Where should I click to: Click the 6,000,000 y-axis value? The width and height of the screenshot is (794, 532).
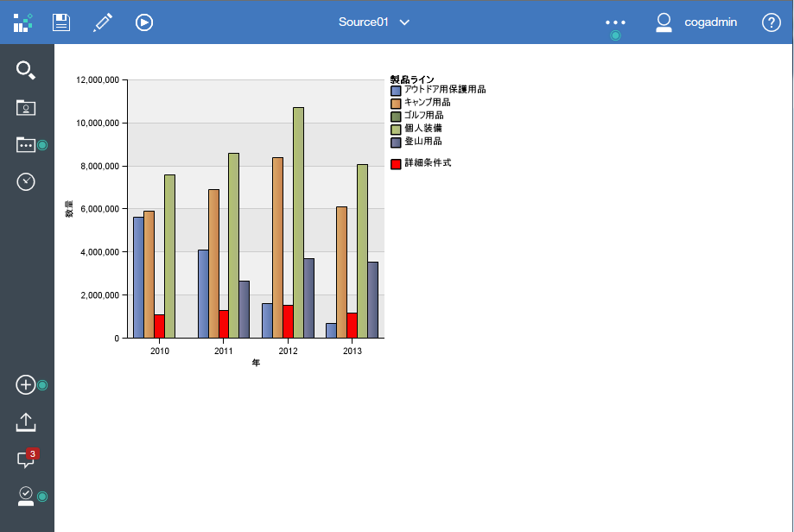99,209
